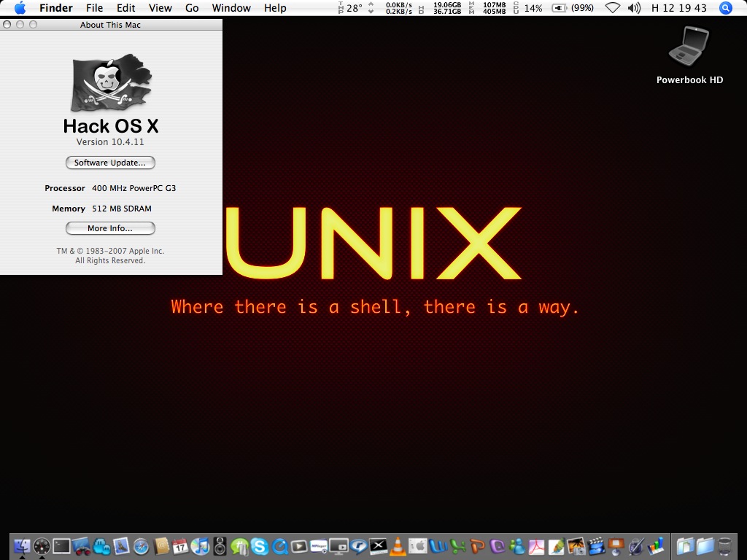This screenshot has height=560, width=747.
Task: Open the Apple menu
Action: tap(20, 8)
